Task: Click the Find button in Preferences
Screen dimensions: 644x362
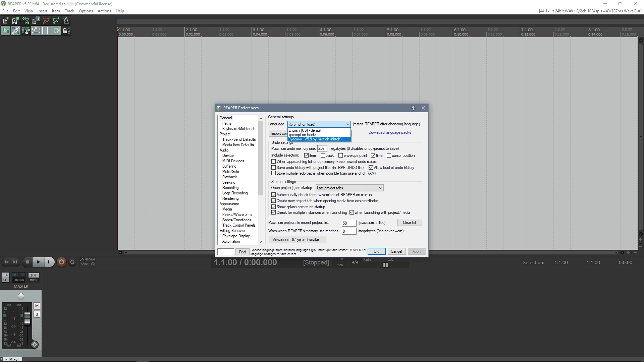Action: coord(242,252)
